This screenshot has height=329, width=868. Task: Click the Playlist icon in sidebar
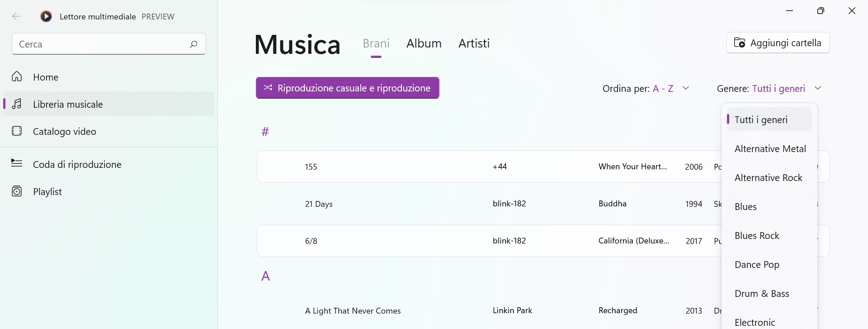(x=17, y=191)
